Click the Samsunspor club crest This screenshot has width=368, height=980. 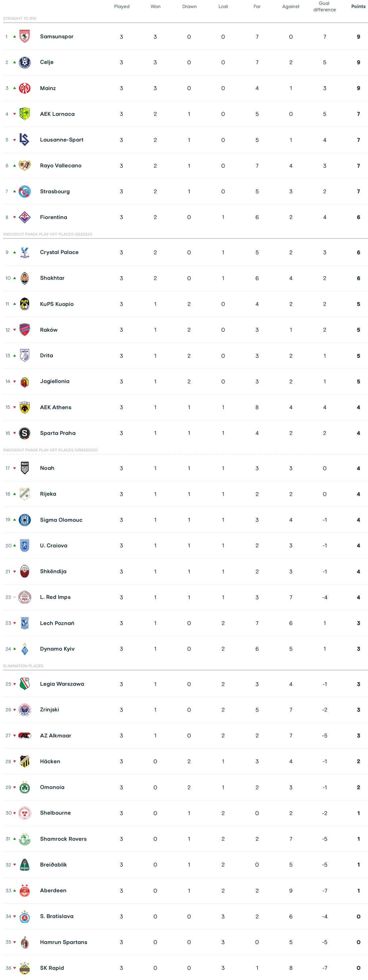point(24,36)
